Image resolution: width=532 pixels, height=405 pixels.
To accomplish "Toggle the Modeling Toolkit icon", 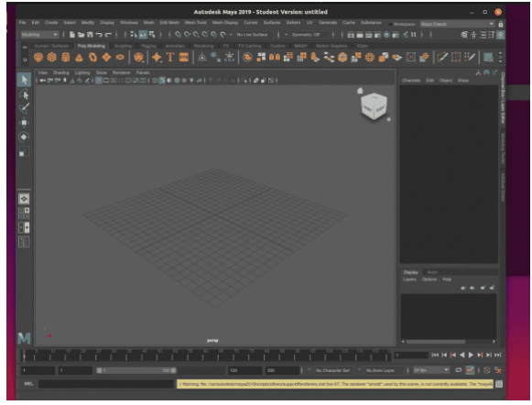I will point(464,35).
